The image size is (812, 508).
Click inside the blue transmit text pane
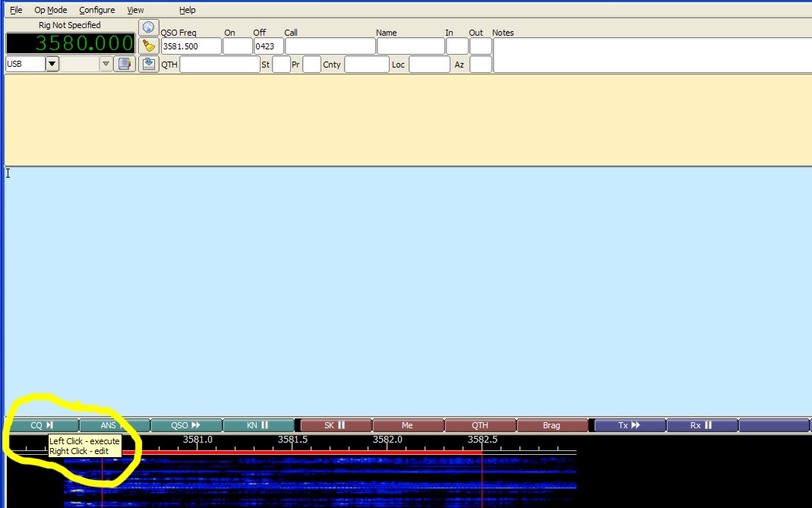408,291
